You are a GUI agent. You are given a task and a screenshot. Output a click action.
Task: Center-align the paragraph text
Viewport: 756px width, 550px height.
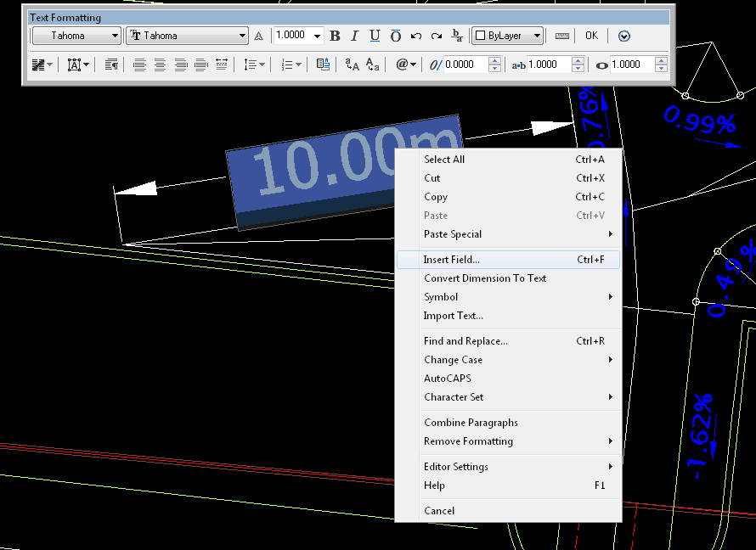click(x=160, y=64)
